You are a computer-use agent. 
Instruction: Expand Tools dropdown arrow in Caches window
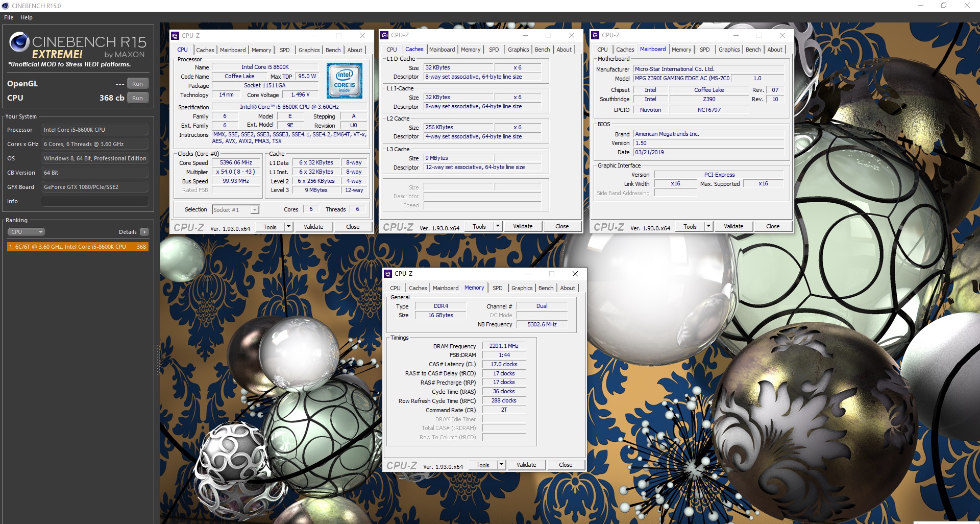click(498, 226)
